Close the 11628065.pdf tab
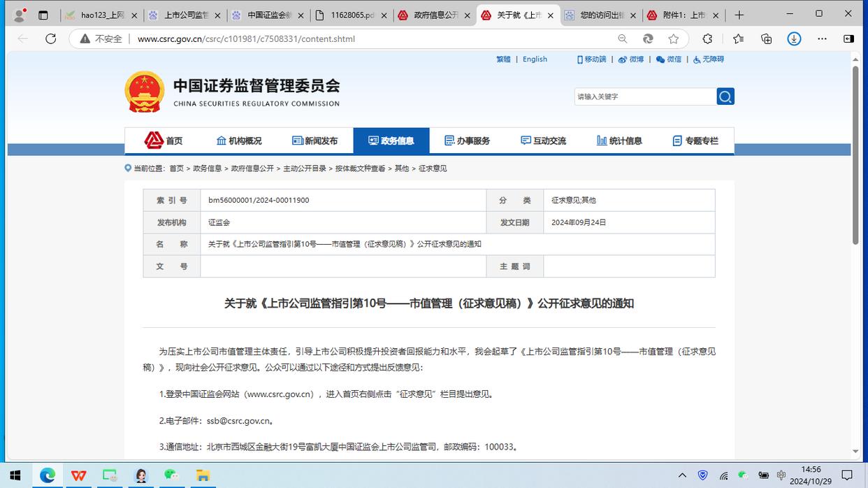 [384, 15]
